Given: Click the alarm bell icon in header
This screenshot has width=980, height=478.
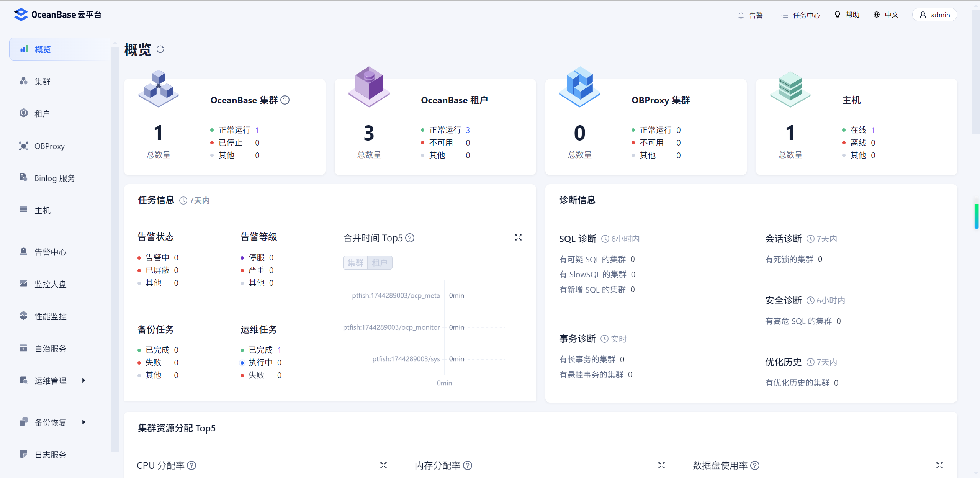Looking at the screenshot, I should coord(741,15).
